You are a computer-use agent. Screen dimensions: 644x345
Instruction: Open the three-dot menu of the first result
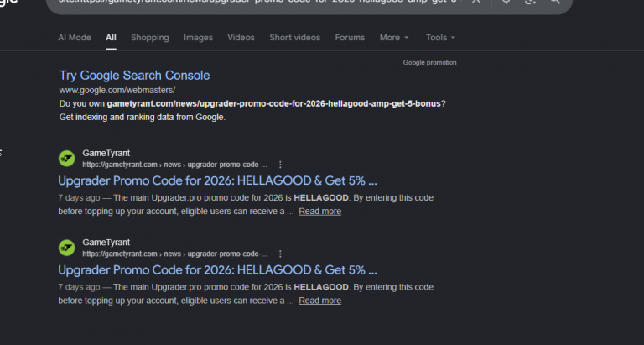coord(281,165)
